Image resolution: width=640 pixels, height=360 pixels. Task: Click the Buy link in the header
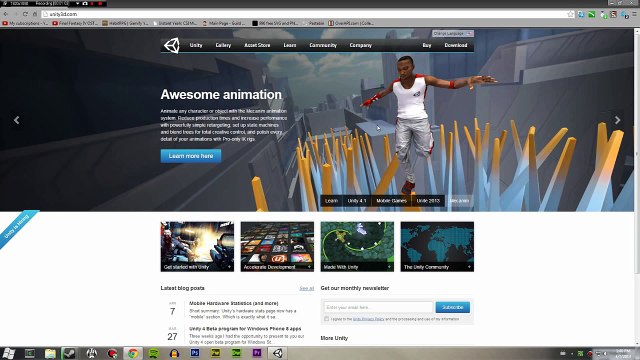(x=427, y=45)
